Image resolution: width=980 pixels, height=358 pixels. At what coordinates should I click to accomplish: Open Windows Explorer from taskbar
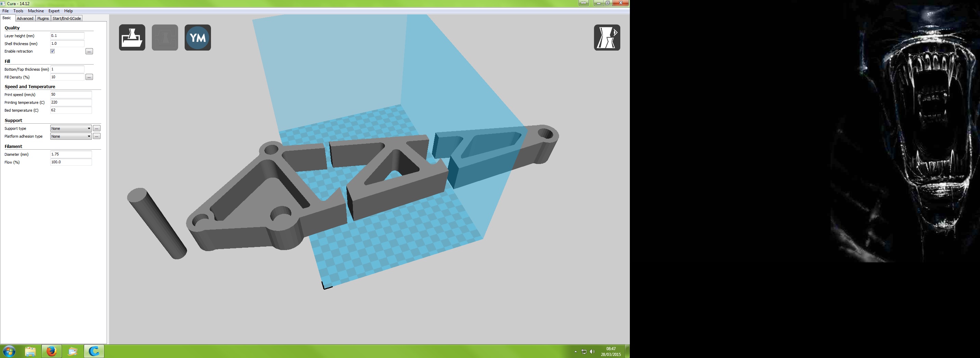click(30, 351)
